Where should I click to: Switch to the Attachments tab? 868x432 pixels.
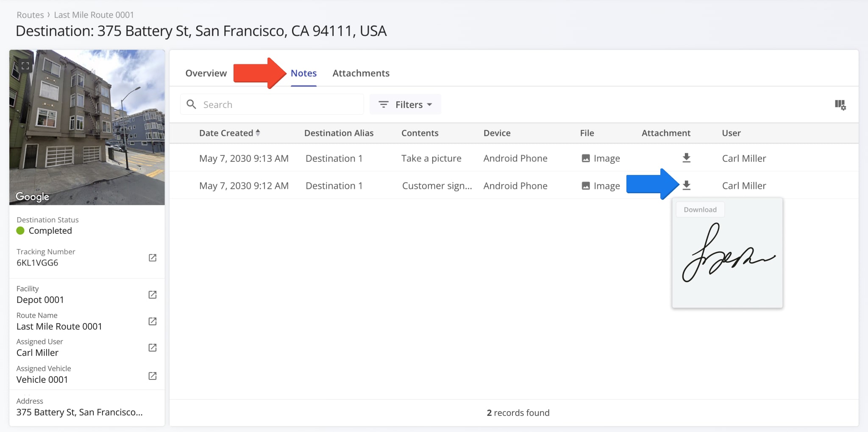pyautogui.click(x=361, y=73)
